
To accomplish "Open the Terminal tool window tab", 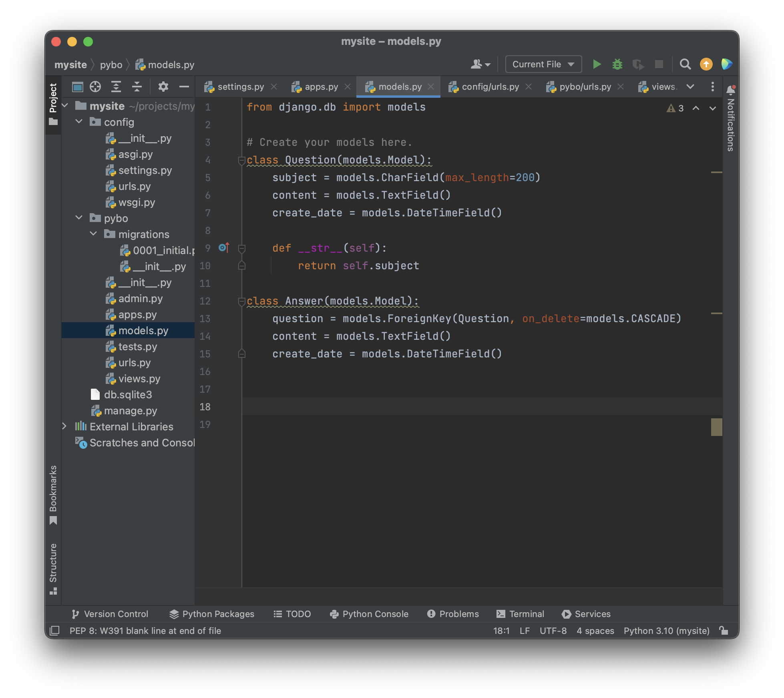I will point(521,614).
